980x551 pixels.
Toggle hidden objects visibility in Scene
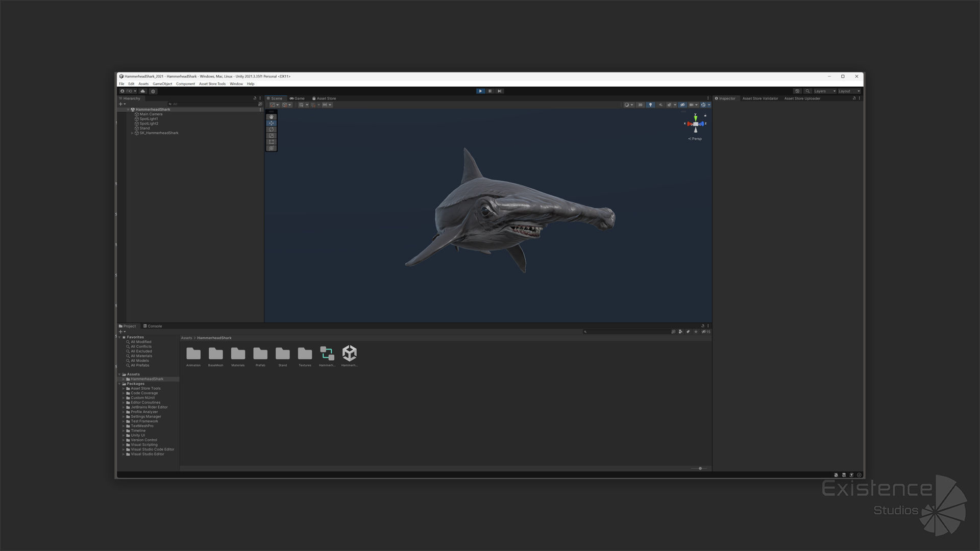[682, 105]
